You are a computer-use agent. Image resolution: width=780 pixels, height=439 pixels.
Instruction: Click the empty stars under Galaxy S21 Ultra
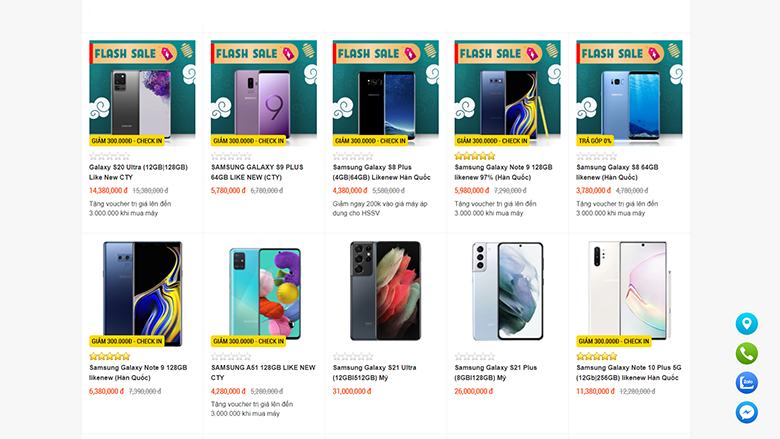click(353, 356)
